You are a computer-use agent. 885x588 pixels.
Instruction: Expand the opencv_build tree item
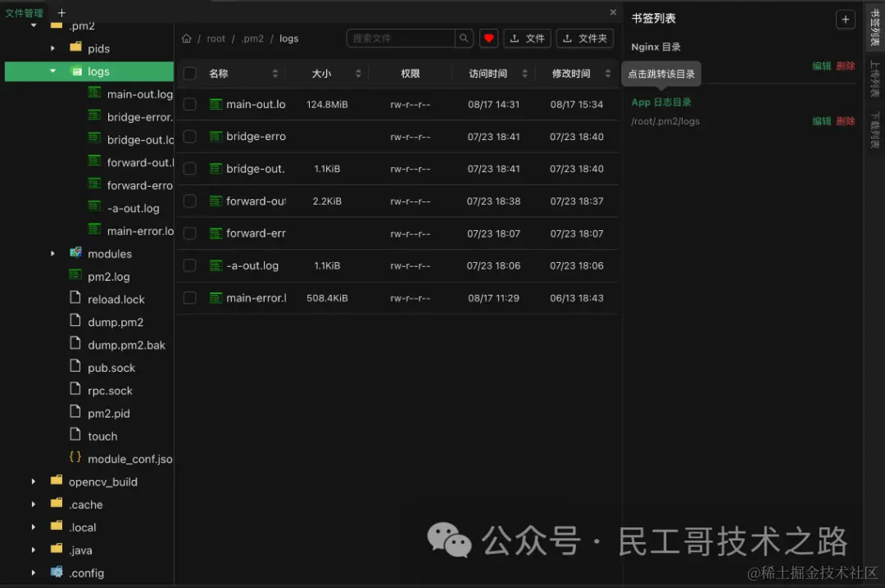[33, 482]
